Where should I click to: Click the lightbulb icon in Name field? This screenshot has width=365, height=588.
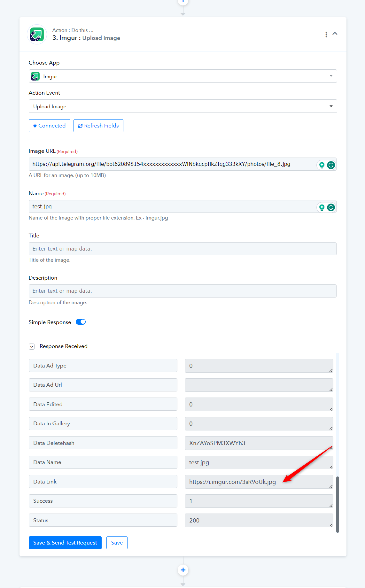[x=322, y=207]
